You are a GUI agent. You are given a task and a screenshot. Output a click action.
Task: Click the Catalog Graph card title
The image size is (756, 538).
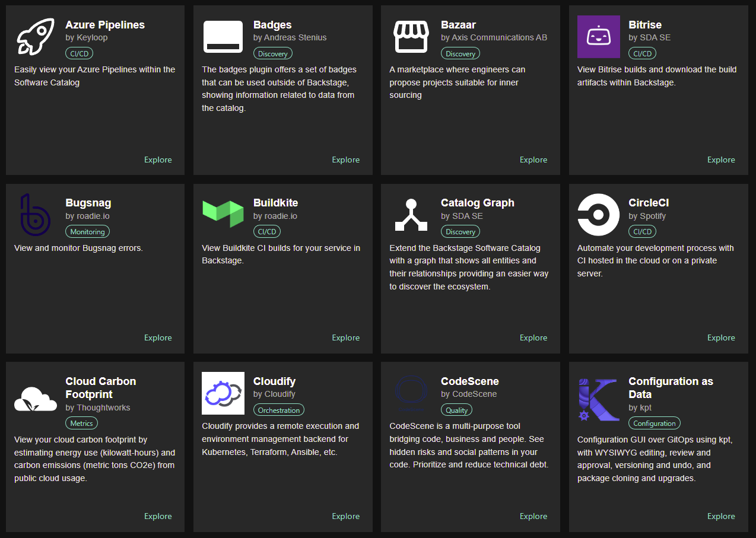pyautogui.click(x=478, y=203)
